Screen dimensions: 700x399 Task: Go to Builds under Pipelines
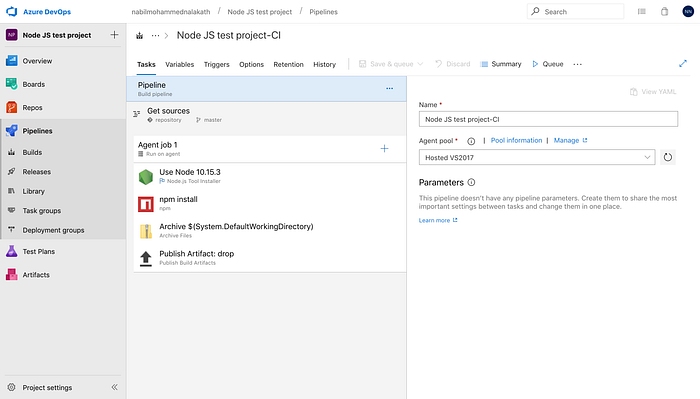point(32,152)
